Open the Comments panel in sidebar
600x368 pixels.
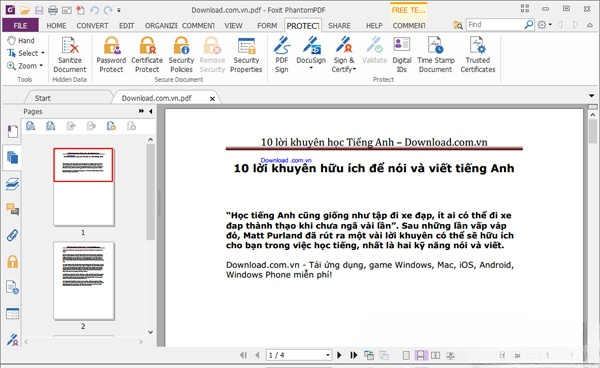coord(12,209)
